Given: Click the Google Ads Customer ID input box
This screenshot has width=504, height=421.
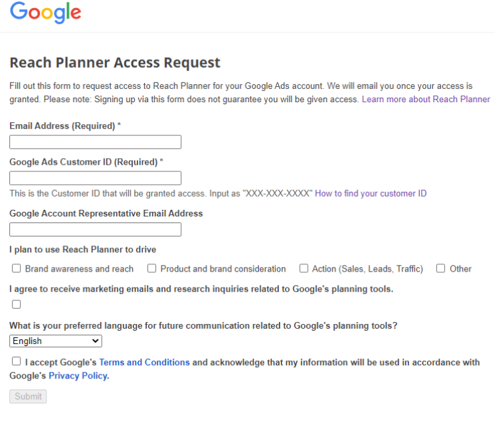Looking at the screenshot, I should (95, 178).
